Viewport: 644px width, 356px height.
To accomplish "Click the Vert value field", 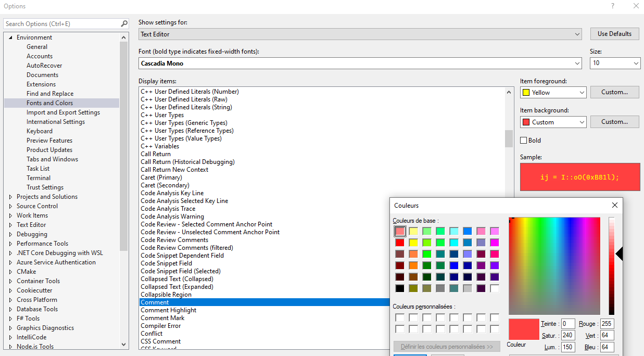I will pos(607,336).
